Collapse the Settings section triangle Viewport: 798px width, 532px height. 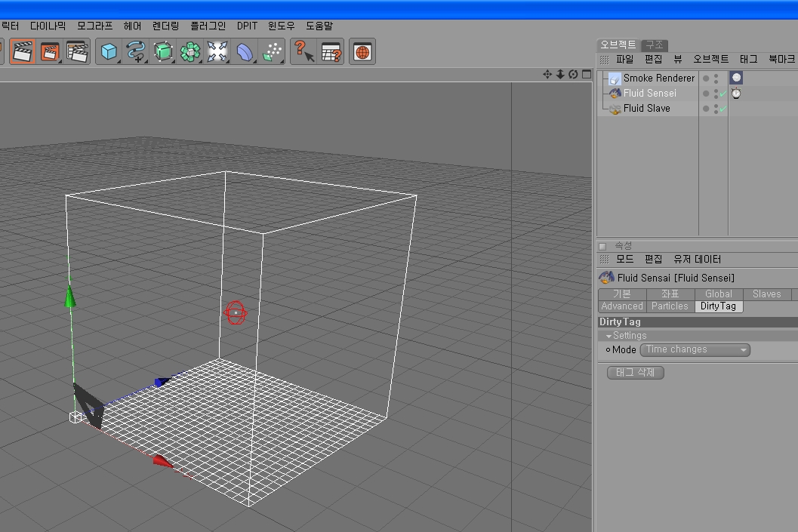click(x=609, y=337)
